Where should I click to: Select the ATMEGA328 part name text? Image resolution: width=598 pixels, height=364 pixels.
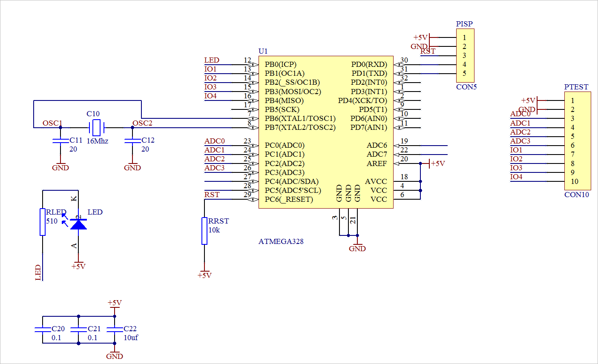coord(281,241)
